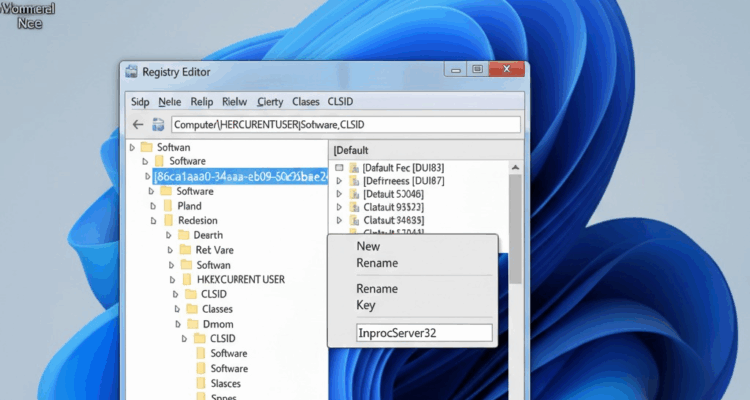Choose the Rename entry above Key

[377, 289]
